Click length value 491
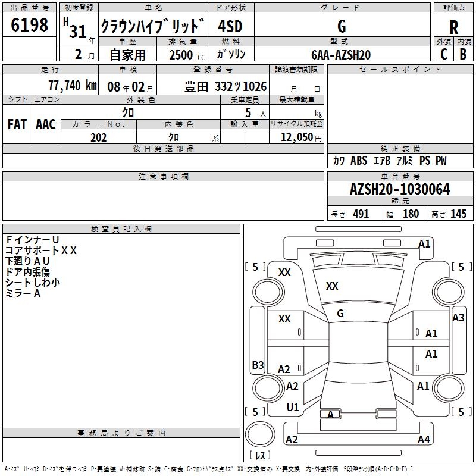 [361, 214]
